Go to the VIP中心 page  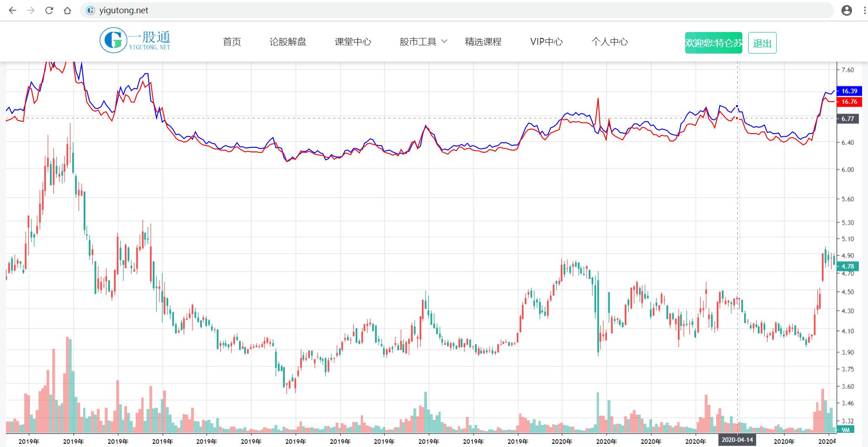pos(547,42)
